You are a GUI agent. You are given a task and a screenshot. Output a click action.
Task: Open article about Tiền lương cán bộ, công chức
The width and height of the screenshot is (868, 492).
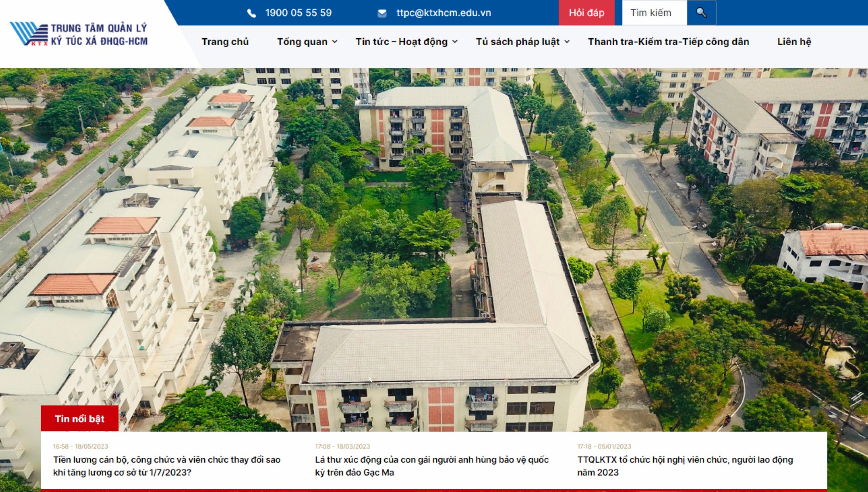click(167, 466)
